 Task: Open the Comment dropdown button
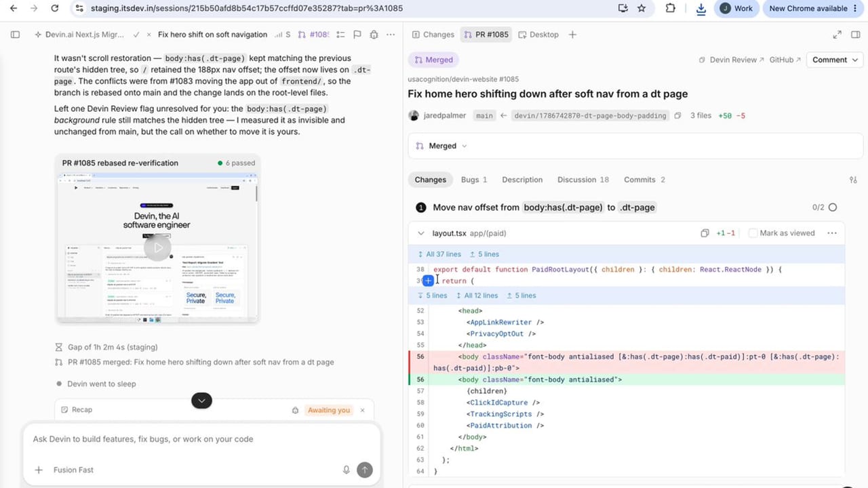pos(833,60)
